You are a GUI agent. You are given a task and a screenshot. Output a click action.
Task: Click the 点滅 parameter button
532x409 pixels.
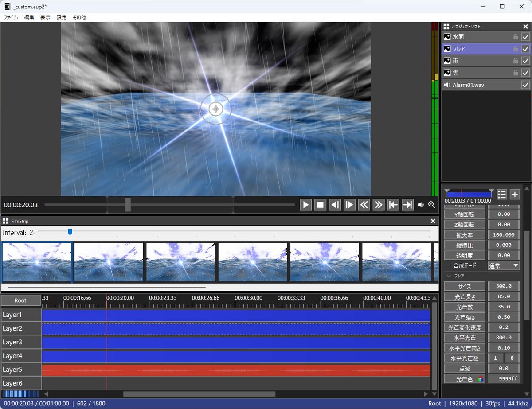click(x=465, y=369)
